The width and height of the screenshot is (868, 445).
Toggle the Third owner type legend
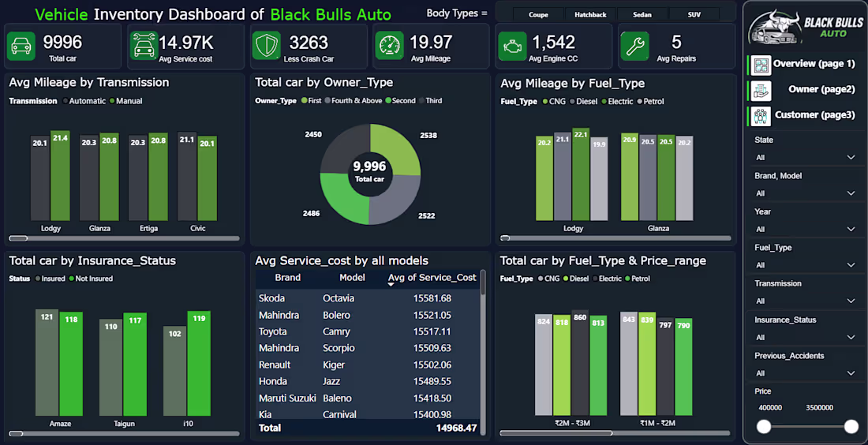click(430, 101)
